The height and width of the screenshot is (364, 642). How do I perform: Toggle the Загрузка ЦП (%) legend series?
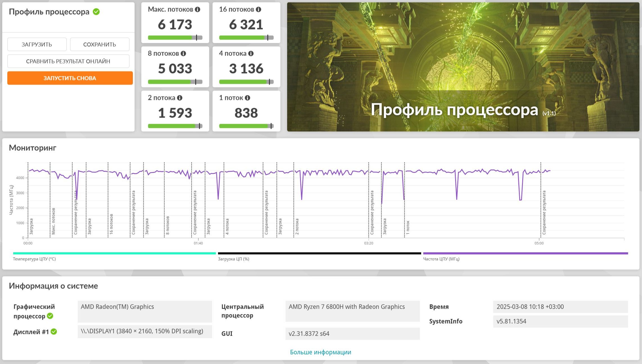(319, 256)
